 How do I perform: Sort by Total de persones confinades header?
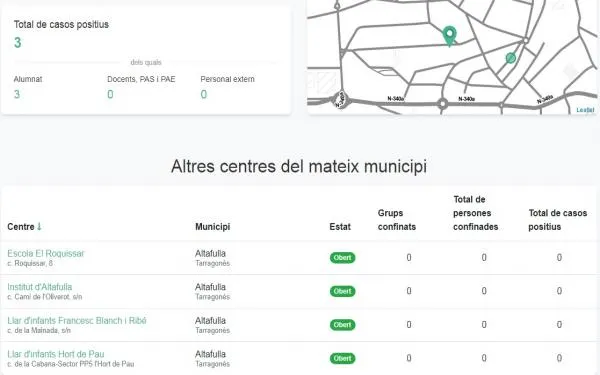[x=476, y=213]
